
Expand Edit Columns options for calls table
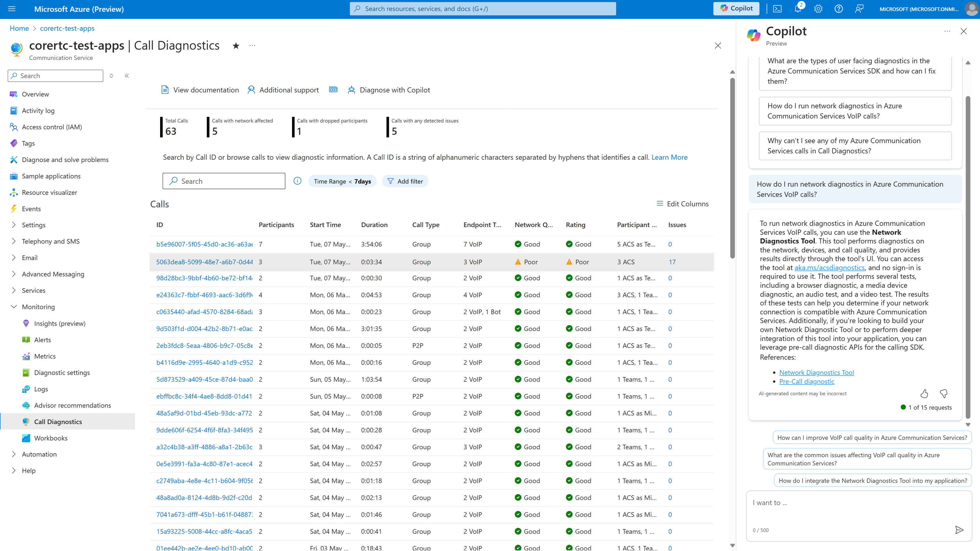(682, 203)
